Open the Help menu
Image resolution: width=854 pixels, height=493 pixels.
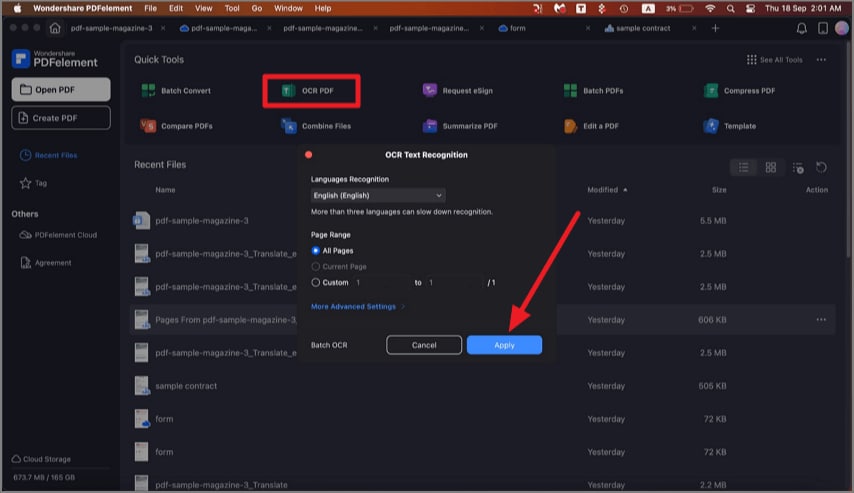[322, 8]
